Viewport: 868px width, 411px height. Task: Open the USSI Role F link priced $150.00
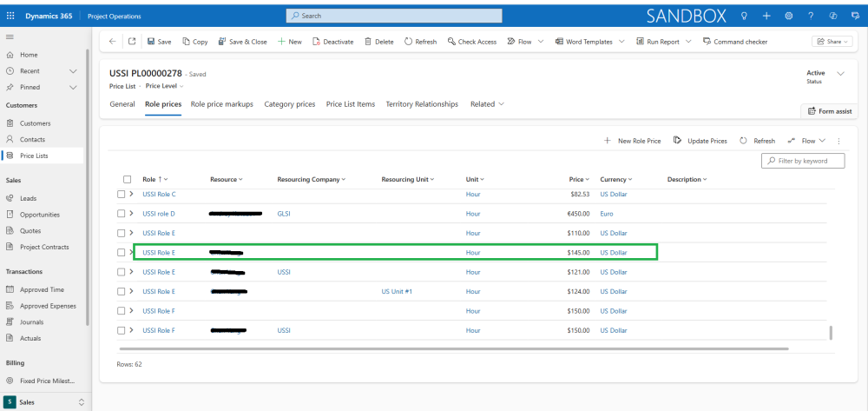159,311
